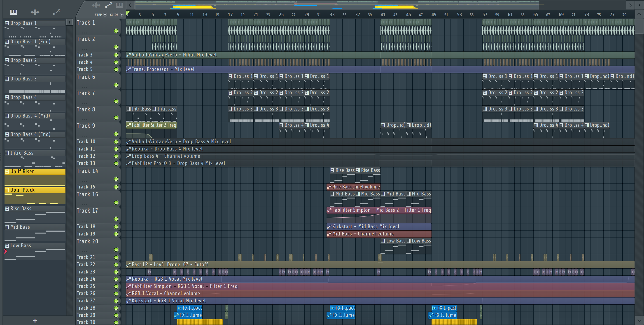644x325 pixels.
Task: Click the Trans. Processor Mix level automation icon
Action: pyautogui.click(x=129, y=69)
